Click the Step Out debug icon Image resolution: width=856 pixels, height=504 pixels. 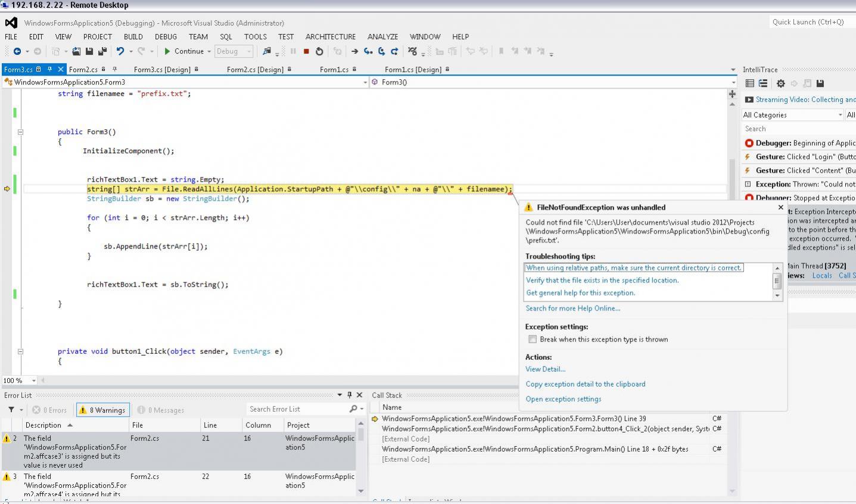click(394, 51)
